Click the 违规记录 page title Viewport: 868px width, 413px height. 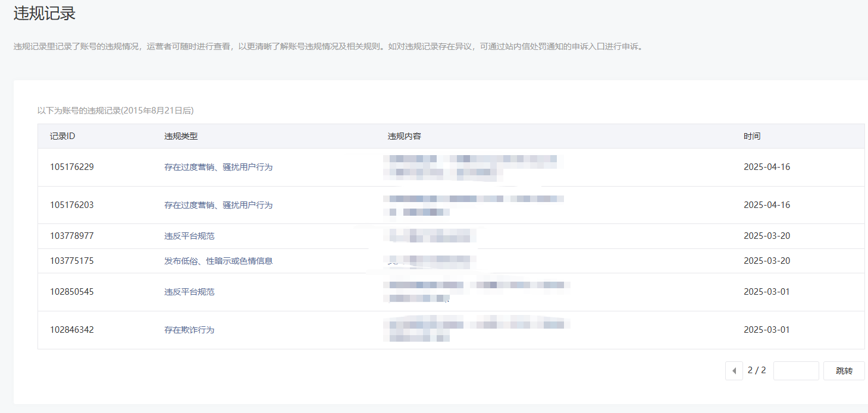pos(45,13)
